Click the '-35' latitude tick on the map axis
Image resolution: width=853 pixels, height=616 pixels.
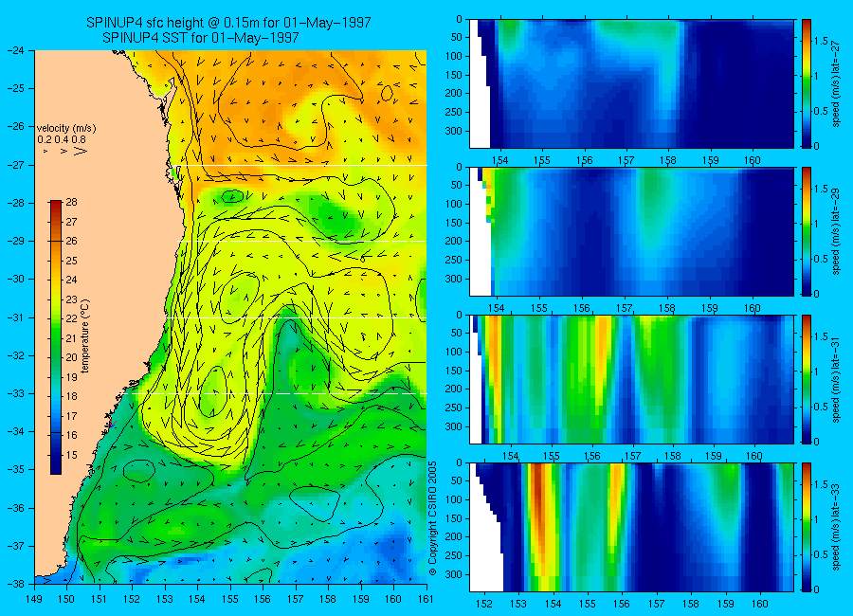click(16, 469)
